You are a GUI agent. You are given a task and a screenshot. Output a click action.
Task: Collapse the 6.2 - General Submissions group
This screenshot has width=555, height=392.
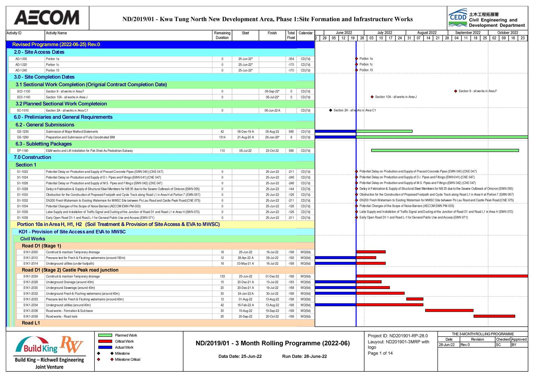coord(162,125)
